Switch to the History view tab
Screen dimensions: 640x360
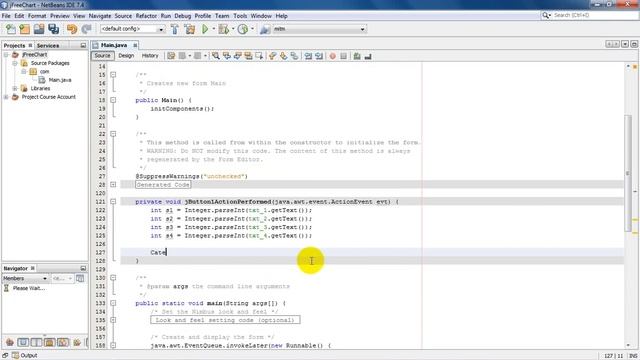150,56
